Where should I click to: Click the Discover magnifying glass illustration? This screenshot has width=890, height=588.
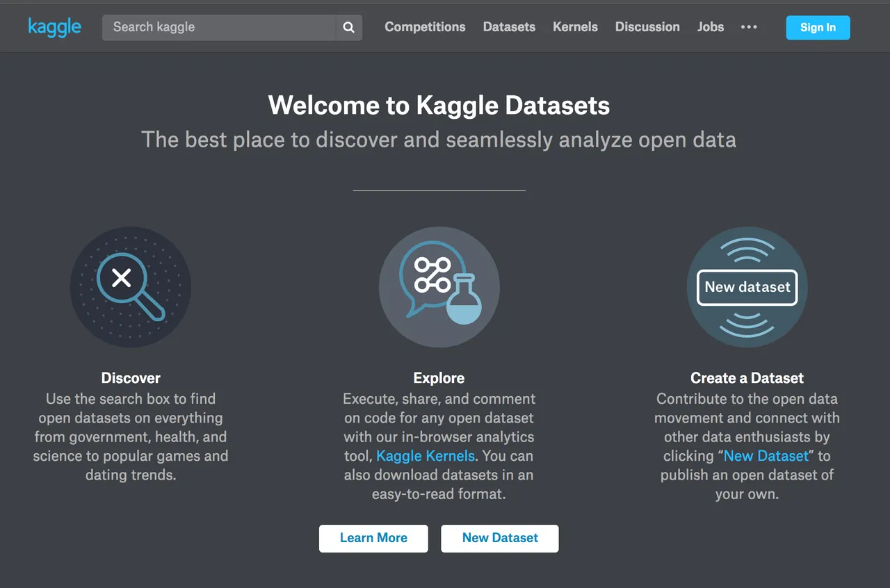131,287
